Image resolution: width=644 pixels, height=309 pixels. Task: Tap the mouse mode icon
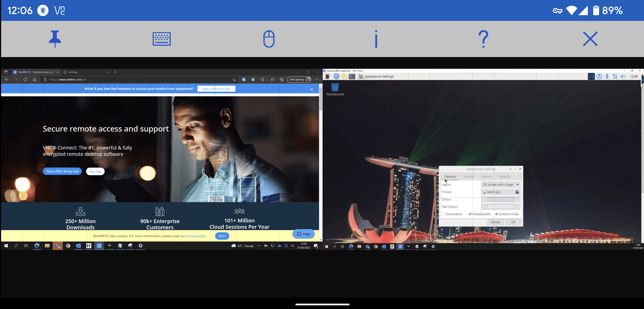269,39
